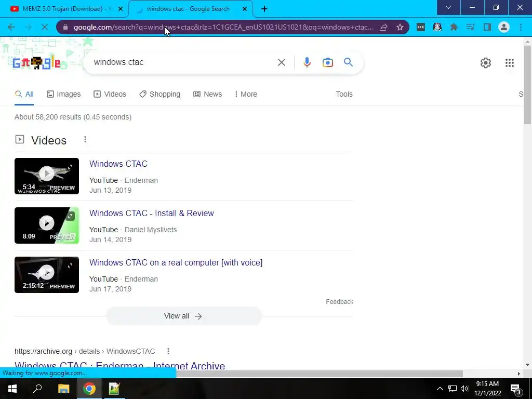Click the Chrome taskbar icon
Image resolution: width=532 pixels, height=399 pixels.
89,389
